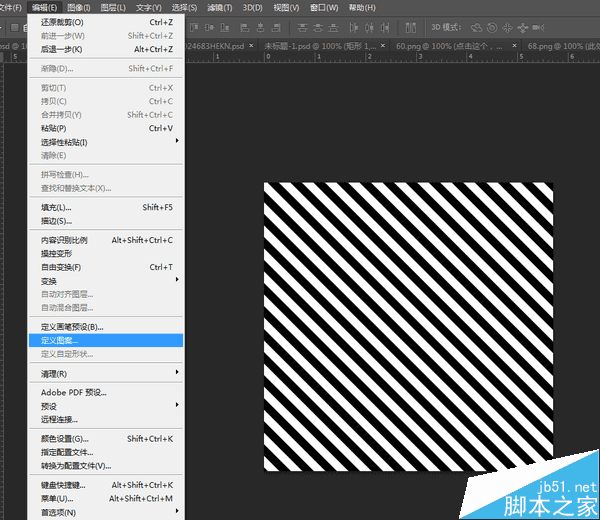Open the 图像(I) menu in menu bar

click(x=80, y=7)
